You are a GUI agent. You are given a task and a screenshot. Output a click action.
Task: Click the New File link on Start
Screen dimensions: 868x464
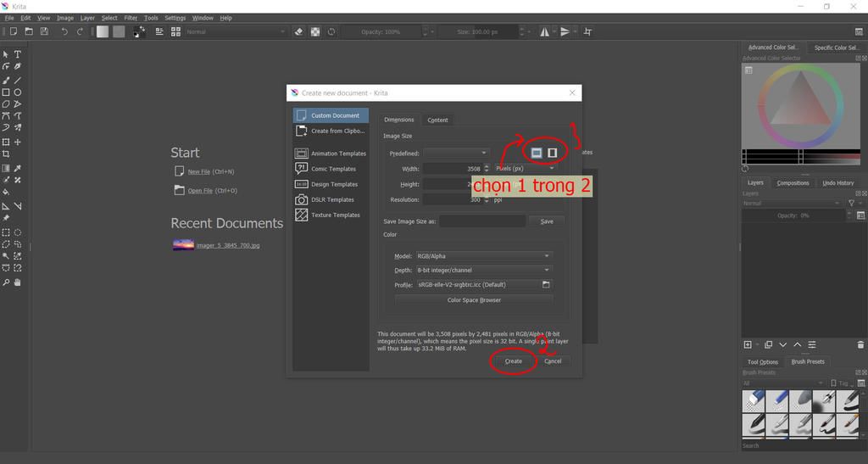[198, 171]
